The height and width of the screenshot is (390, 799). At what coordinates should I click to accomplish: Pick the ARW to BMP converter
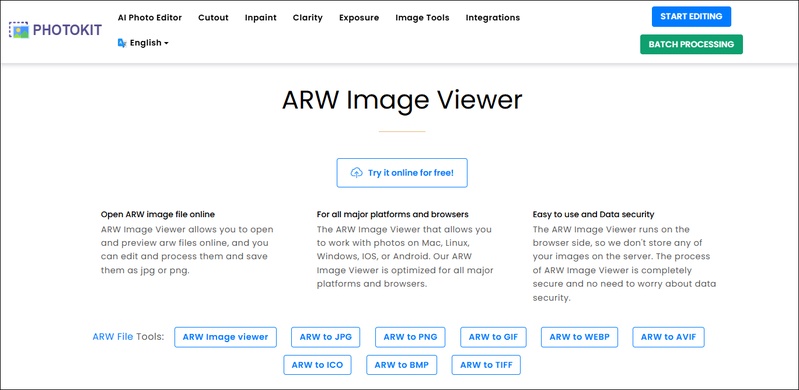click(x=402, y=365)
